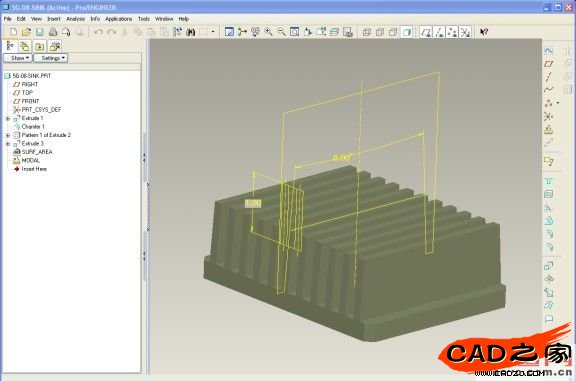The height and width of the screenshot is (381, 576).
Task: Toggle datum axes display on/off
Action: point(439,32)
